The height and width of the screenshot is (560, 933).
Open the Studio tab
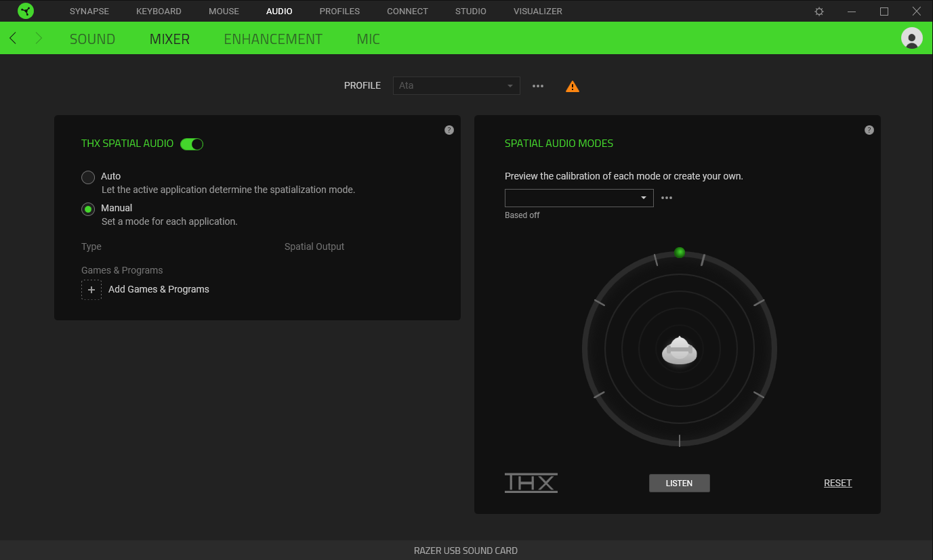tap(471, 12)
